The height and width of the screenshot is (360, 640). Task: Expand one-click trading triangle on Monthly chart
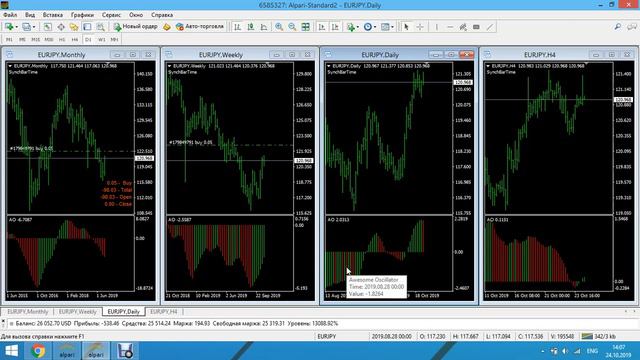click(x=10, y=66)
